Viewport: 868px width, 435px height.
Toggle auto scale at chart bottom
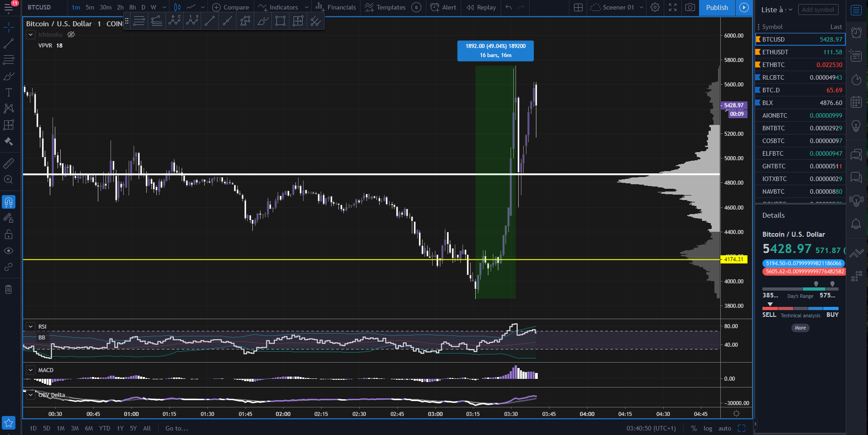724,428
